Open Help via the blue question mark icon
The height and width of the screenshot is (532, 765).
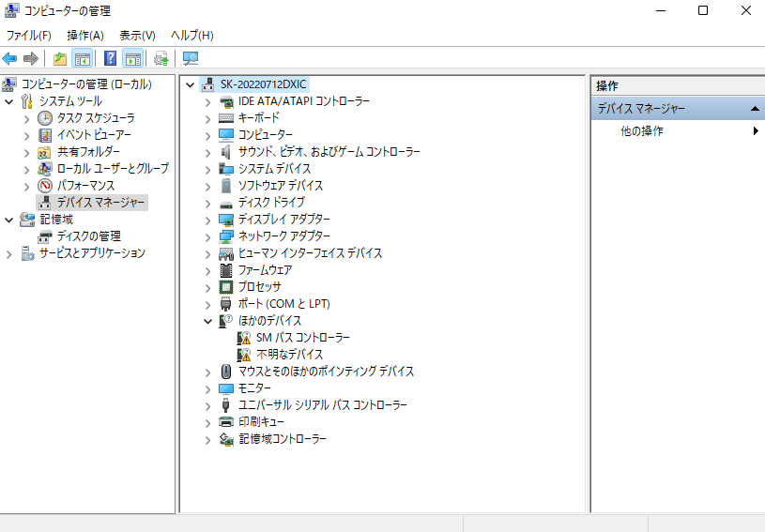(110, 58)
